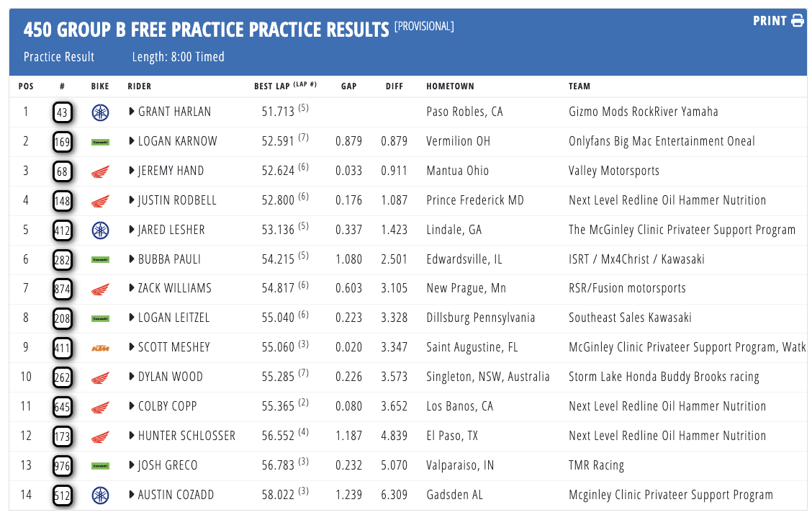Image resolution: width=812 pixels, height=520 pixels.
Task: Click Jeremy Hand's Honda bike logo
Action: coord(100,171)
